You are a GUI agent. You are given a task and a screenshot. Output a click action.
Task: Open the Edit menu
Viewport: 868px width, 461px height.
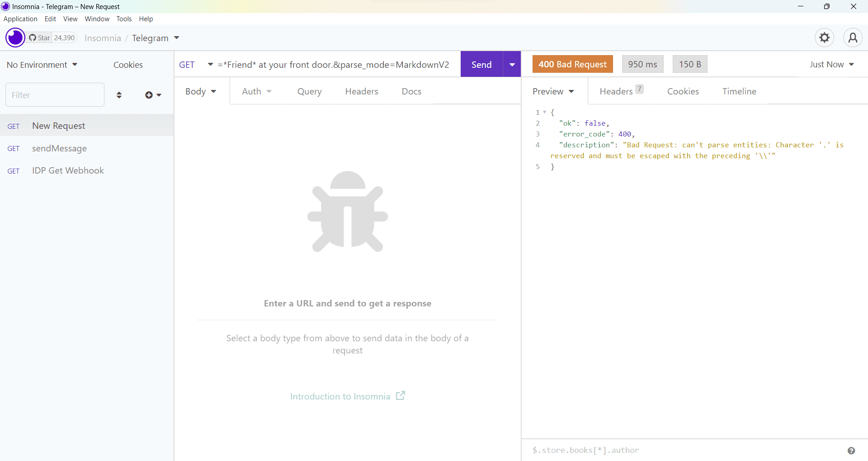[50, 19]
